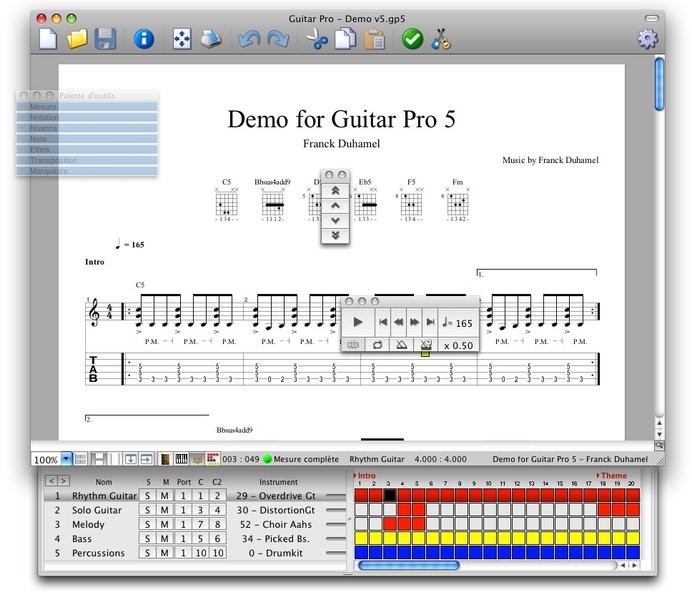Toggle loop playback in the transport panel
Image resolution: width=692 pixels, height=600 pixels.
pyautogui.click(x=377, y=345)
